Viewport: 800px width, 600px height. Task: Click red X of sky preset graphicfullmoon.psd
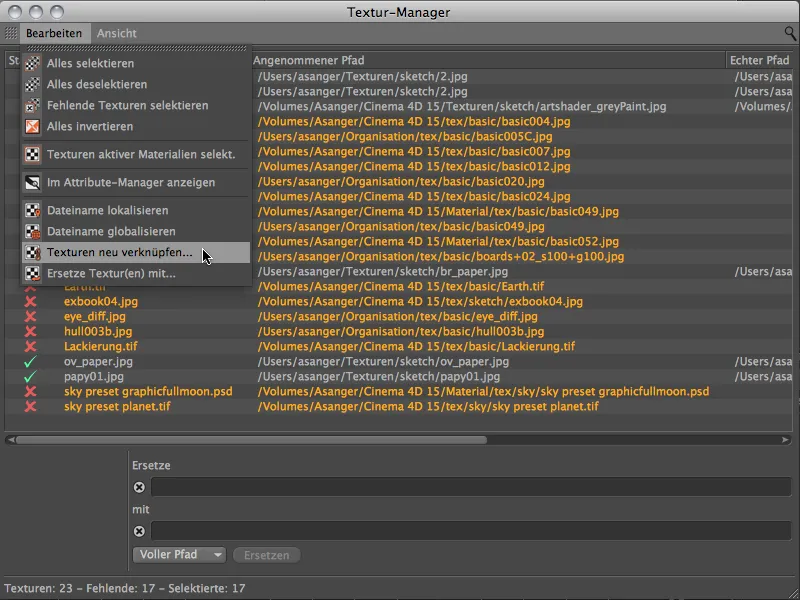31,391
